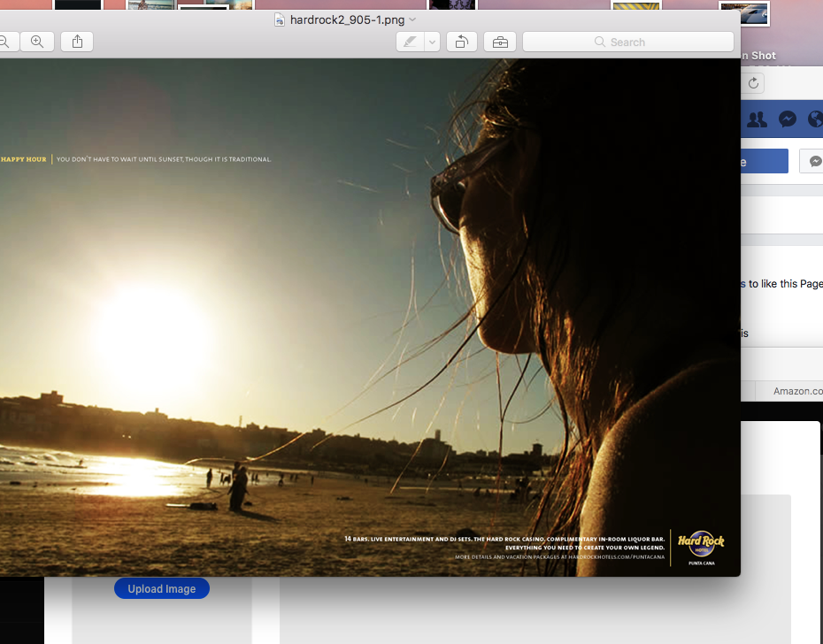This screenshot has height=644, width=823.
Task: Click the Markup highlight pen icon
Action: (410, 42)
